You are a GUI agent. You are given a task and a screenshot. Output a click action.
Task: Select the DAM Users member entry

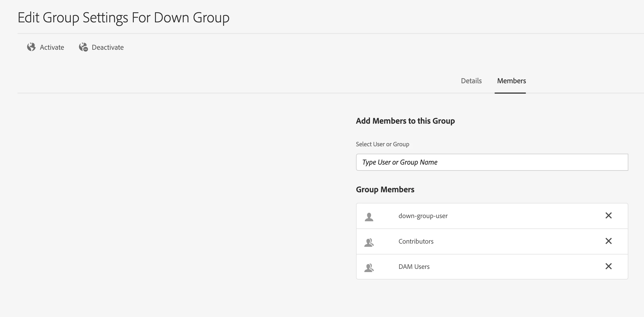tap(414, 267)
